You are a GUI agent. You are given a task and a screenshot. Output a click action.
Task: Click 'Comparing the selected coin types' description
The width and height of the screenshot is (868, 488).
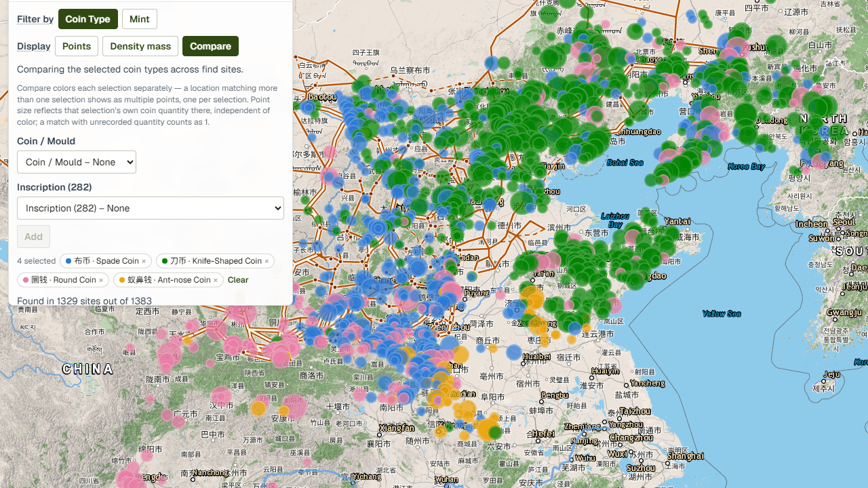pos(130,69)
